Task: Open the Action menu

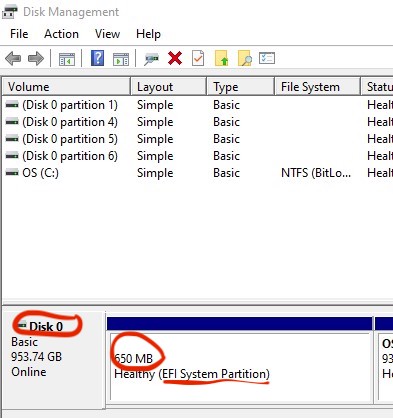Action: click(61, 34)
